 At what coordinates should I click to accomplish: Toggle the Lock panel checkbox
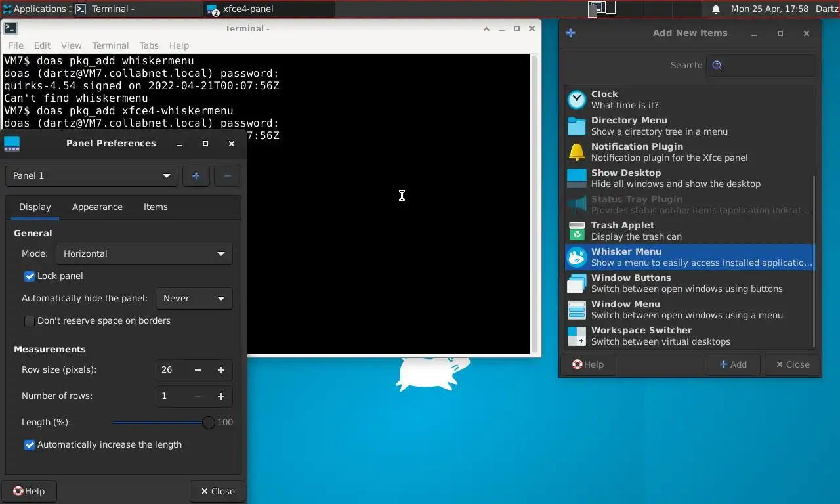(30, 276)
